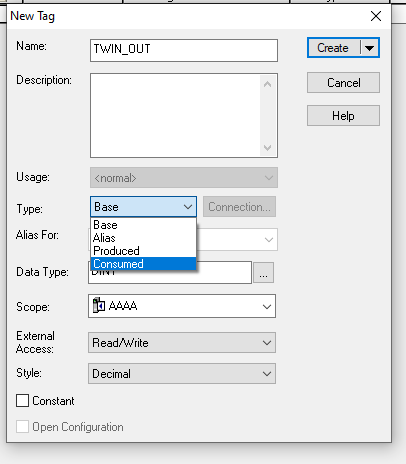The width and height of the screenshot is (406, 464).
Task: Choose Produced from the Type list
Action: pos(143,251)
